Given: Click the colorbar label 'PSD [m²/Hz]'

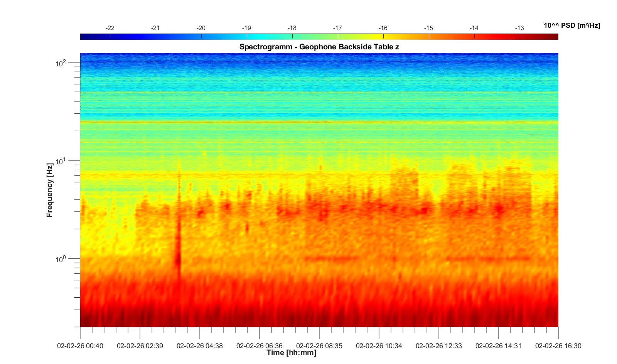Looking at the screenshot, I should coord(572,26).
